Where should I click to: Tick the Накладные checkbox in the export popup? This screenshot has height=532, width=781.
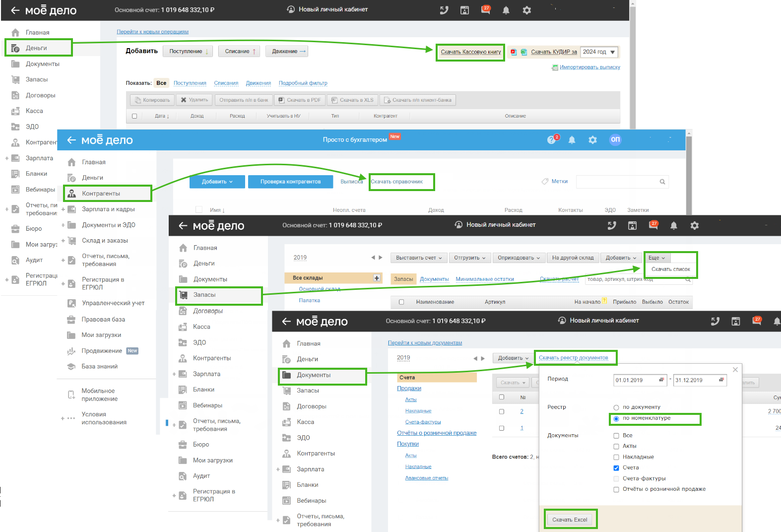(616, 457)
